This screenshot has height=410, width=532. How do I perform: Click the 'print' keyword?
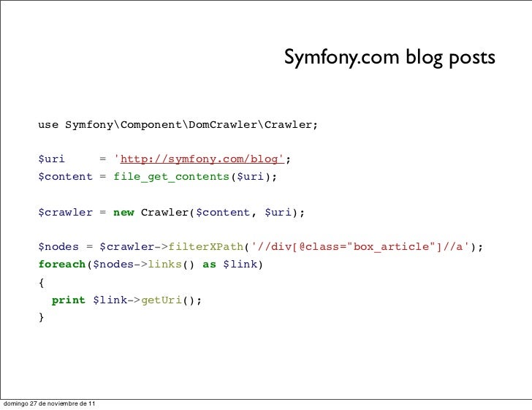click(x=69, y=300)
